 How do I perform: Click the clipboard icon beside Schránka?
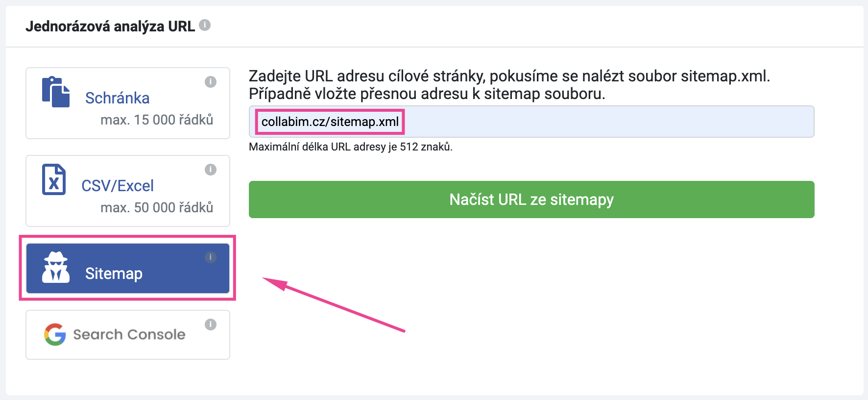(56, 92)
